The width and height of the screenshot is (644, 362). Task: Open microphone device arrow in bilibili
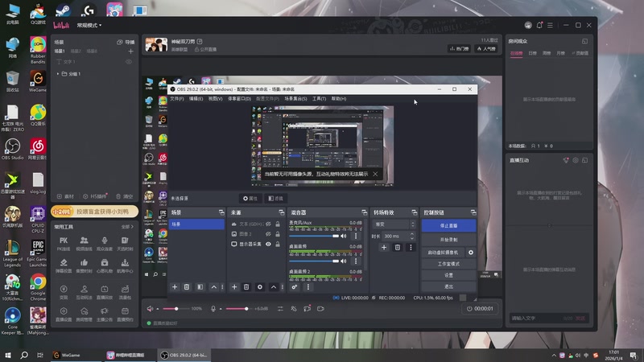[x=221, y=309]
